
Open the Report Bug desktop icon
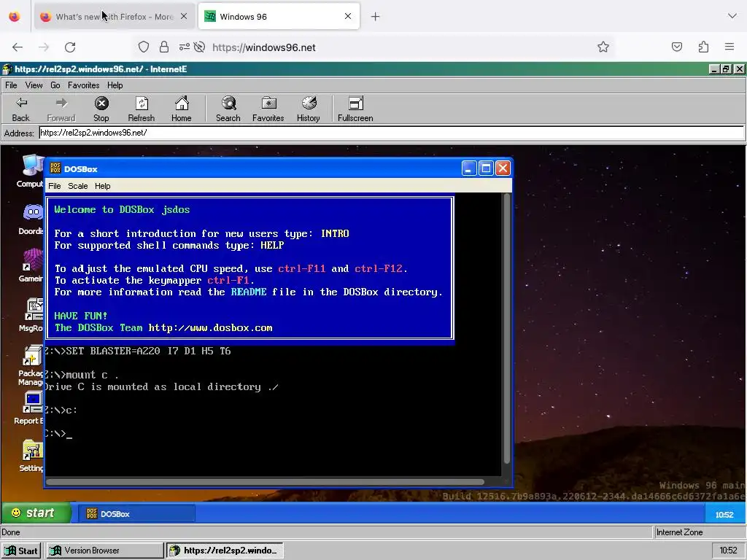[29, 408]
